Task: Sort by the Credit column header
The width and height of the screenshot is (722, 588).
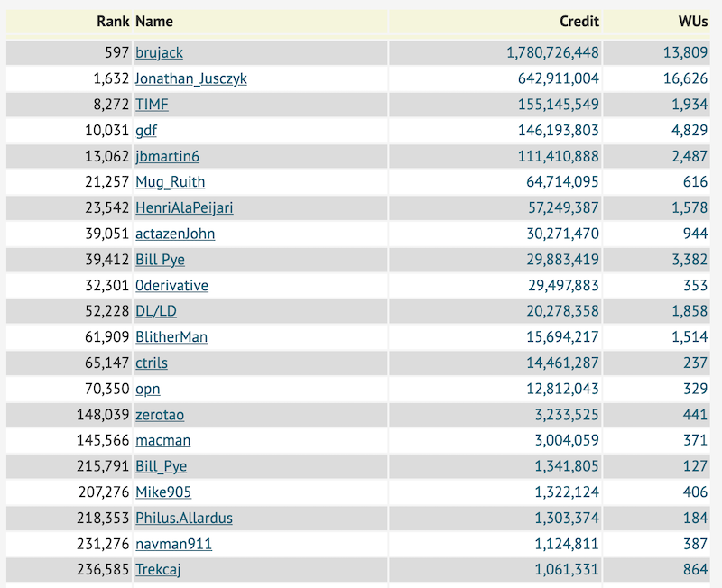Action: pyautogui.click(x=579, y=21)
